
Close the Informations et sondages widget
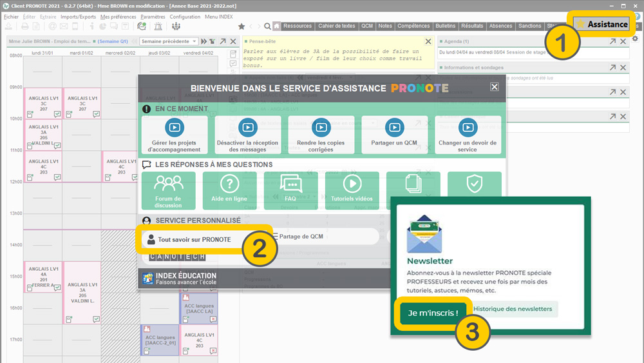(x=623, y=68)
